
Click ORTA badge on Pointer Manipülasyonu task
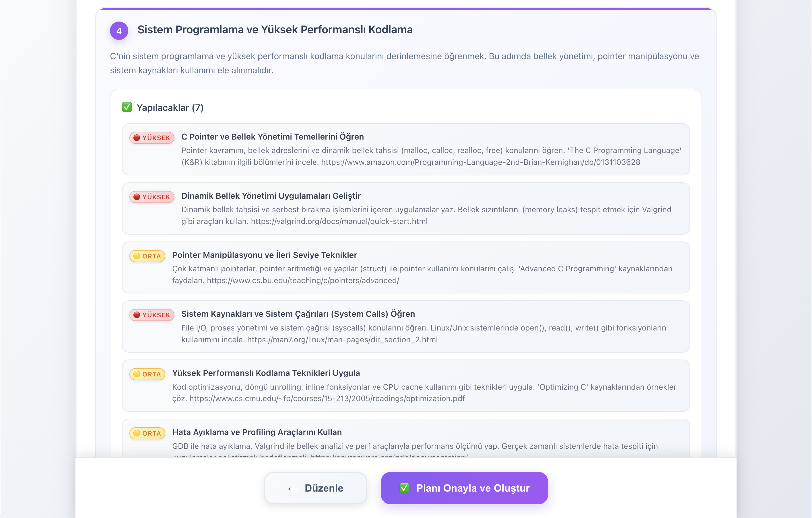[x=147, y=256]
